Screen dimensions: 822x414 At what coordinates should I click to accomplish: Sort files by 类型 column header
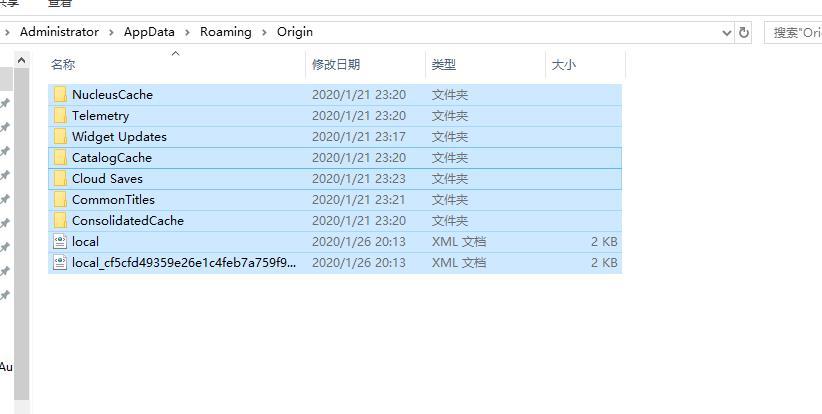444,64
